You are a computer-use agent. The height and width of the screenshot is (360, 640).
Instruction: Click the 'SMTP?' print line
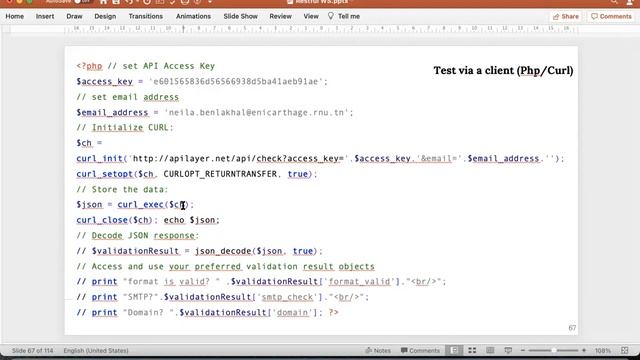pyautogui.click(x=222, y=297)
